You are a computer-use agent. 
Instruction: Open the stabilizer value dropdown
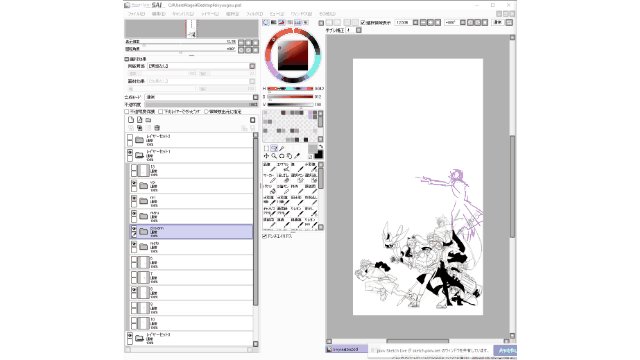point(359,30)
